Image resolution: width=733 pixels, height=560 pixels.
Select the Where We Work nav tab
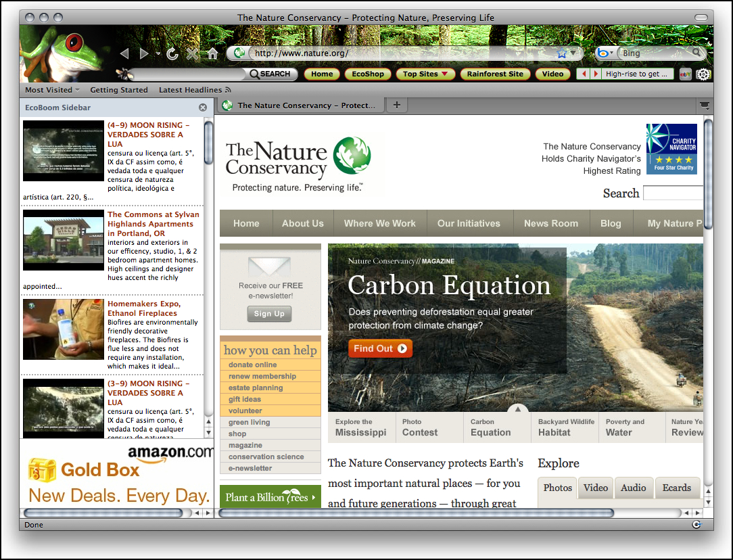(x=380, y=223)
